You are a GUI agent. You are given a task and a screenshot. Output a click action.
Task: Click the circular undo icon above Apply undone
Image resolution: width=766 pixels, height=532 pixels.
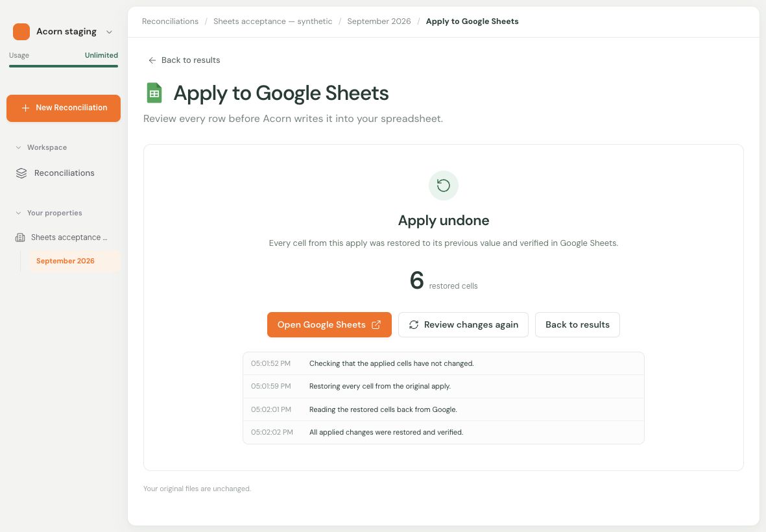point(444,186)
